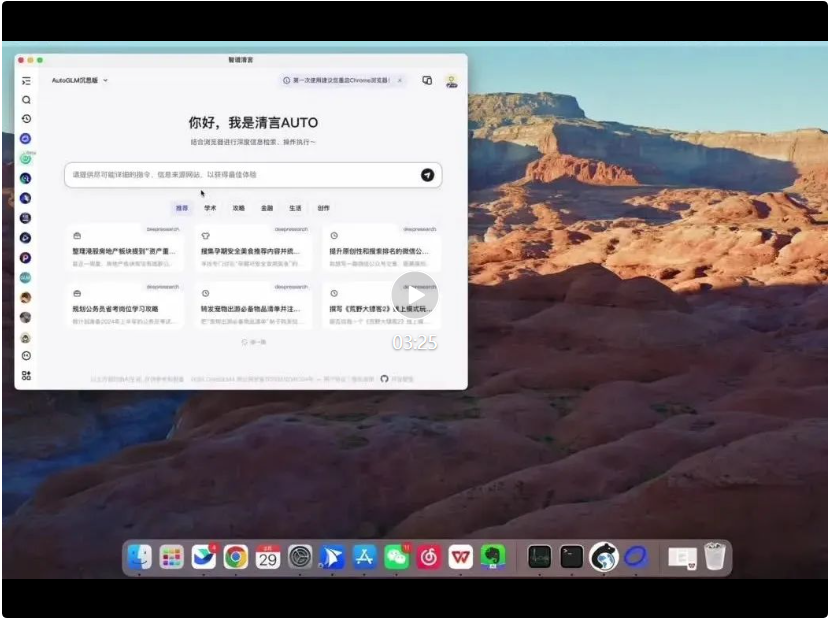Switch to the 金融 tab

[x=267, y=208]
